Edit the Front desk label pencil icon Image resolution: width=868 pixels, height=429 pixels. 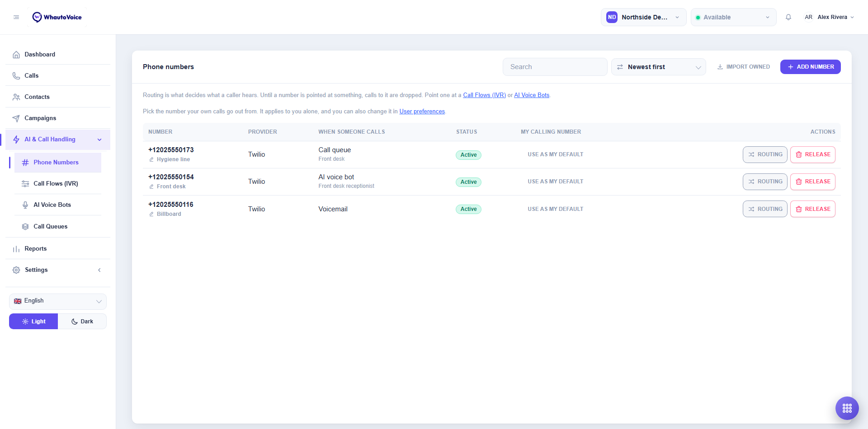pyautogui.click(x=151, y=187)
